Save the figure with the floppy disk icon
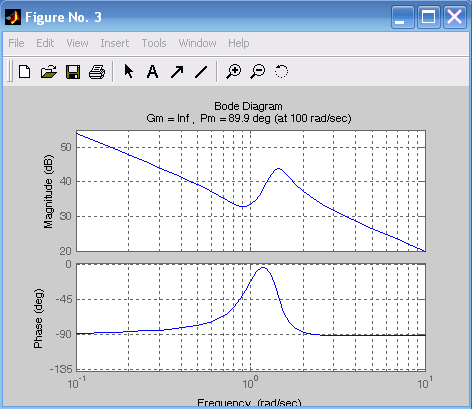This screenshot has width=472, height=409. point(73,72)
